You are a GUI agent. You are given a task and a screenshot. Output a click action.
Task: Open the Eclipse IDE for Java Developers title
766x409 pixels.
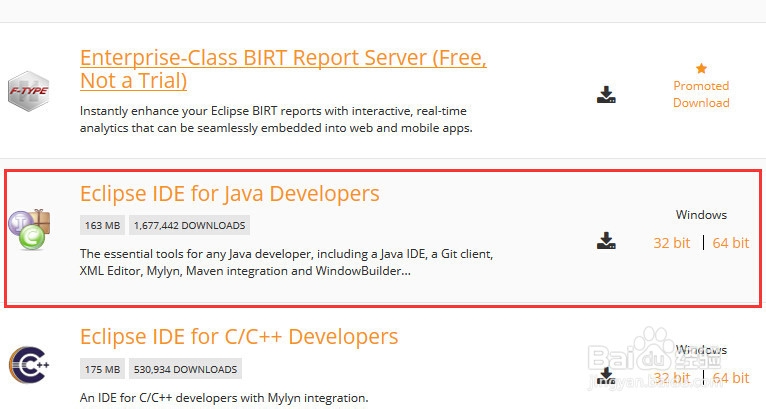(x=230, y=194)
